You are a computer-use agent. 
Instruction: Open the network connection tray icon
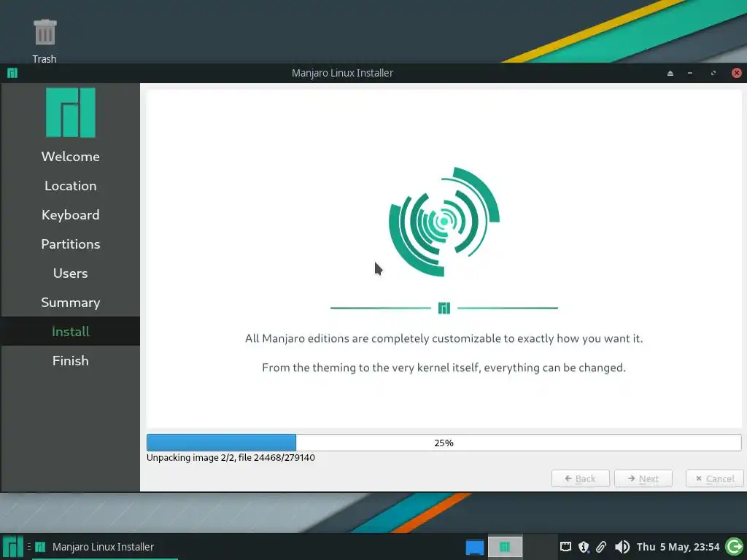[x=565, y=547]
